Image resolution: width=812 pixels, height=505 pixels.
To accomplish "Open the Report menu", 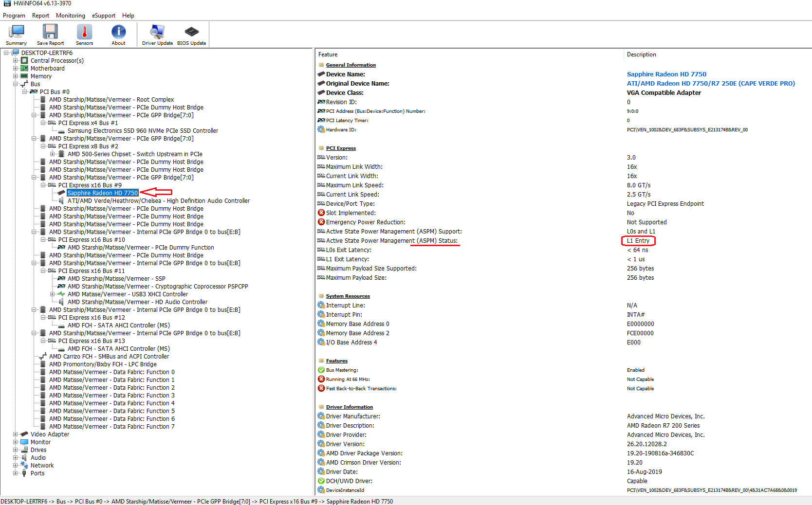I will [41, 16].
